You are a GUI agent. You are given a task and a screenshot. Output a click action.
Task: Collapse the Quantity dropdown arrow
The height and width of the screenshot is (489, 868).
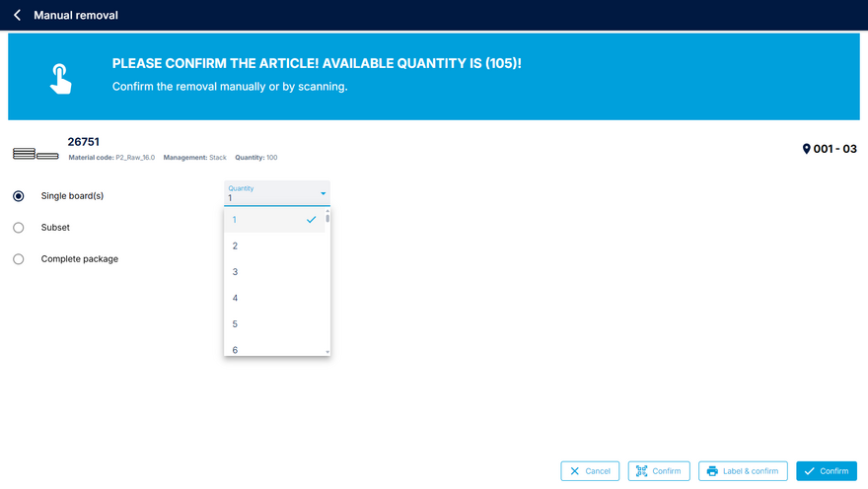click(x=324, y=193)
